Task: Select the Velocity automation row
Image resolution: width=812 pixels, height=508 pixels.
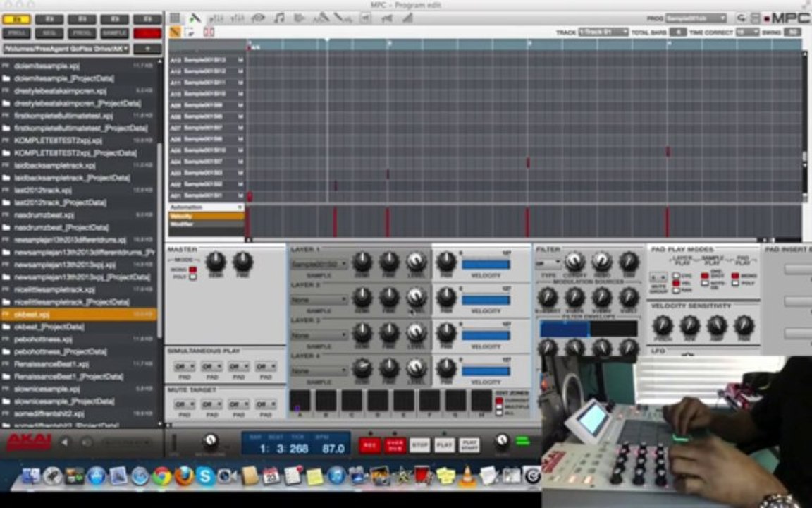Action: (206, 216)
